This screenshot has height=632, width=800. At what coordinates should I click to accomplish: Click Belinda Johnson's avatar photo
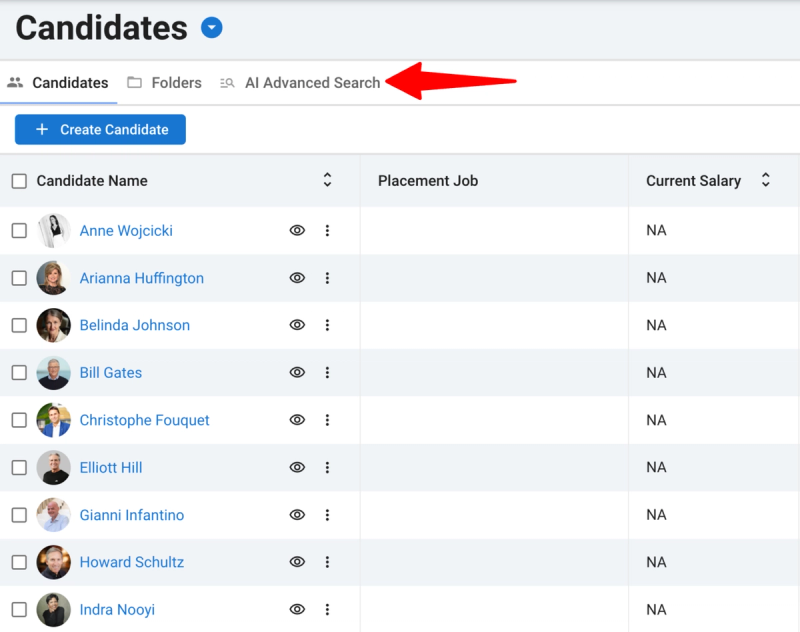click(54, 325)
